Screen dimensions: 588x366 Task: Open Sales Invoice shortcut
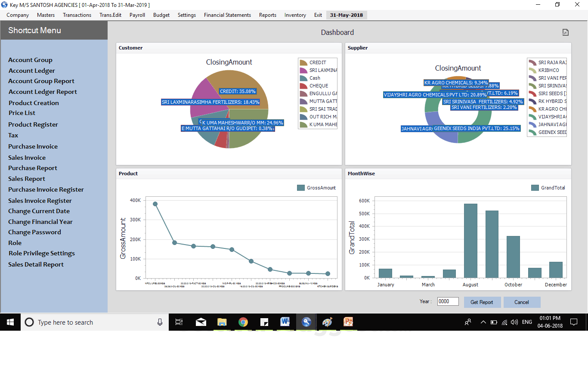coord(27,158)
